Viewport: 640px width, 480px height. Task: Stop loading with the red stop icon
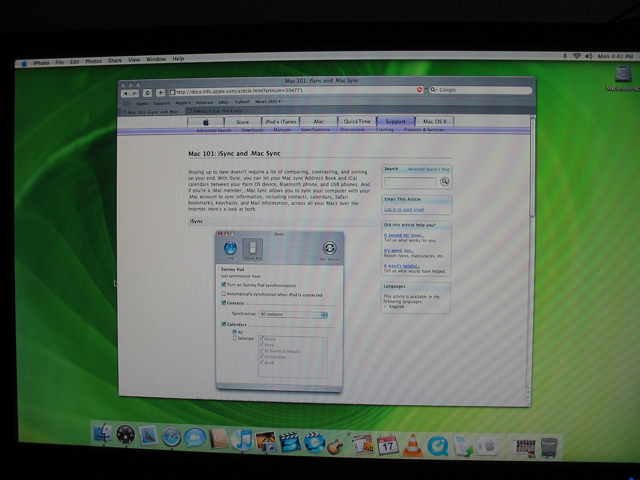click(419, 89)
